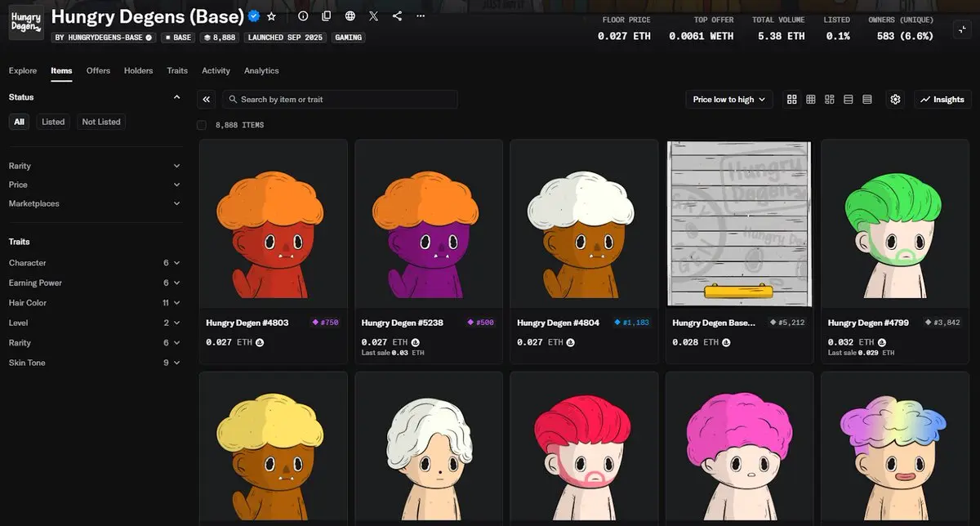Filter status by Not Listed
This screenshot has width=980, height=526.
[101, 122]
